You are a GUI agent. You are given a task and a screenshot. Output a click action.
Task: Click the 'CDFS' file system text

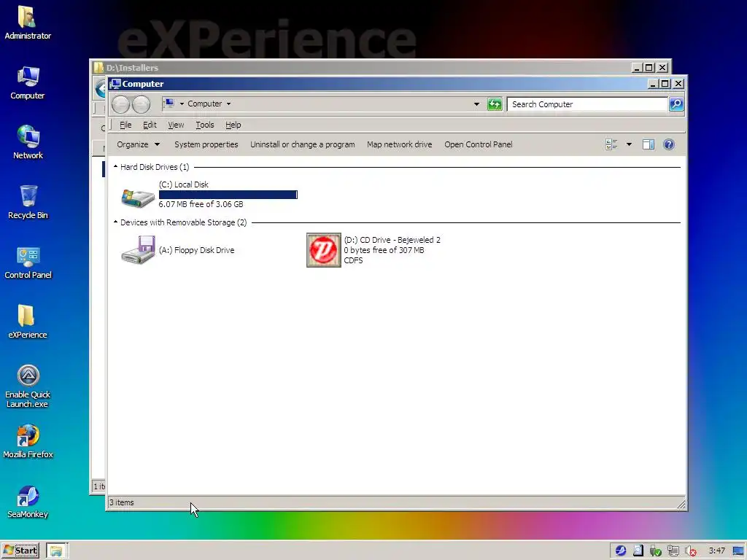coord(353,260)
